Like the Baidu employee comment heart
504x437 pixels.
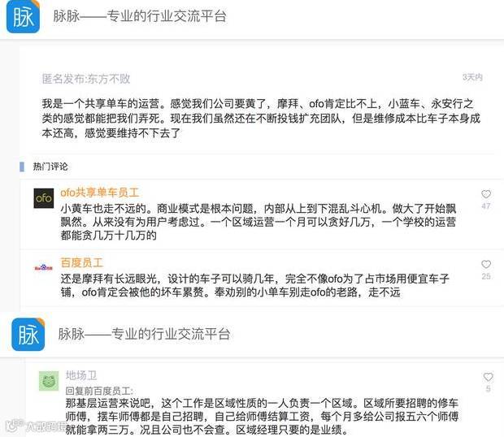pos(486,264)
